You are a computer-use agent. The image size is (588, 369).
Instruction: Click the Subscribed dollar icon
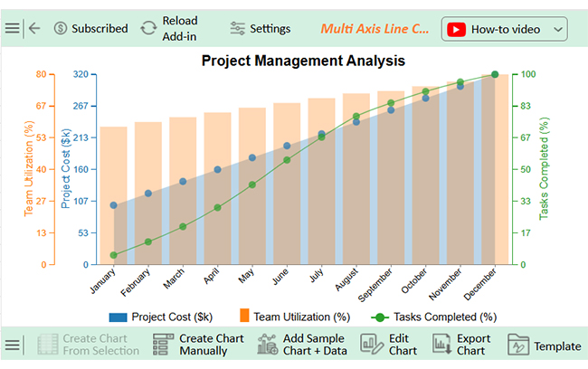click(x=61, y=28)
